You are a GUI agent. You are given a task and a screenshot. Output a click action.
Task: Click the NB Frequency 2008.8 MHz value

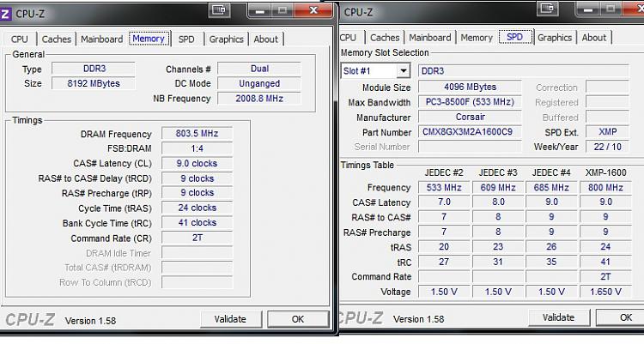[259, 99]
